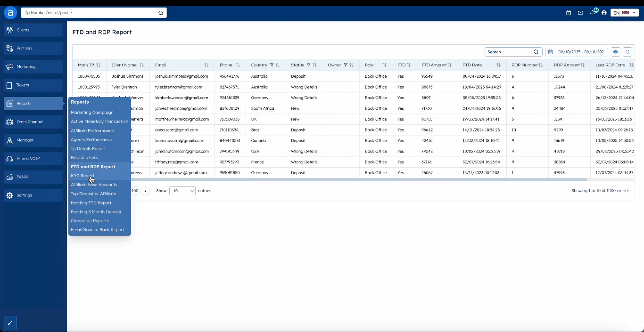
Task: Sort by Phone column
Action: [x=238, y=65]
